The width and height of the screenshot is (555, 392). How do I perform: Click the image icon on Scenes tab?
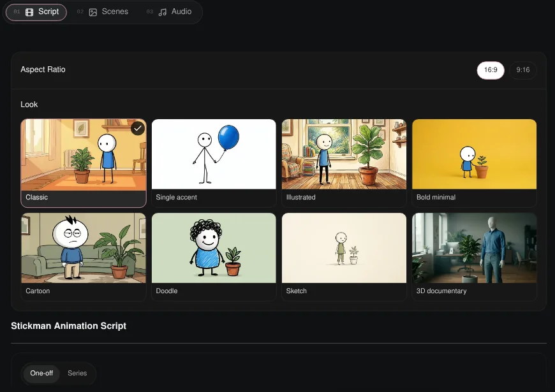(x=93, y=12)
